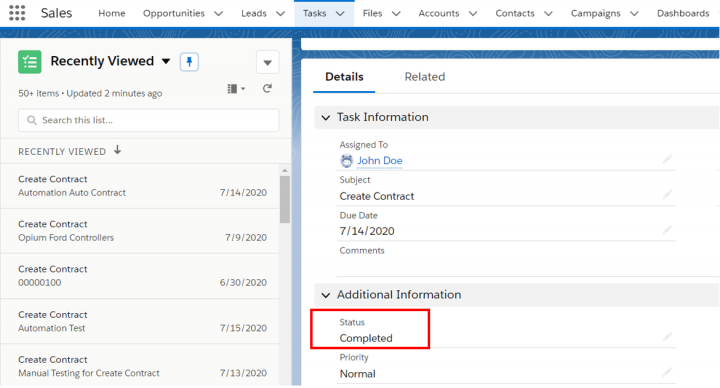Go to the Home tab
720x388 pixels.
[112, 13]
